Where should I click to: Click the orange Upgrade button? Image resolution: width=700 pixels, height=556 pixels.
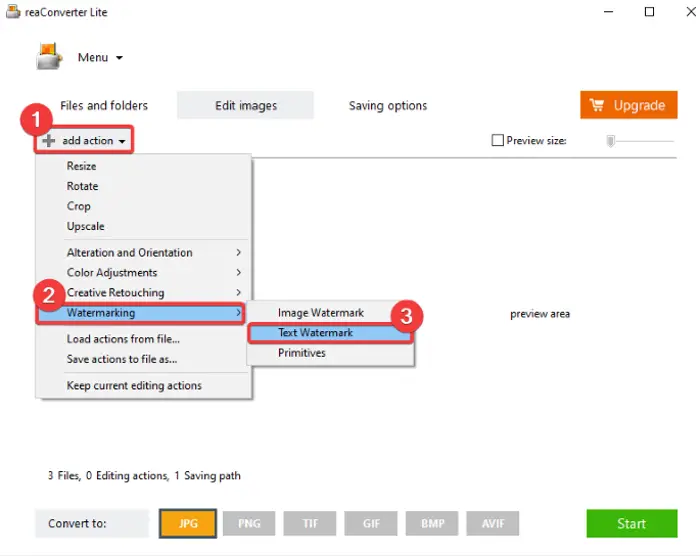pos(629,105)
